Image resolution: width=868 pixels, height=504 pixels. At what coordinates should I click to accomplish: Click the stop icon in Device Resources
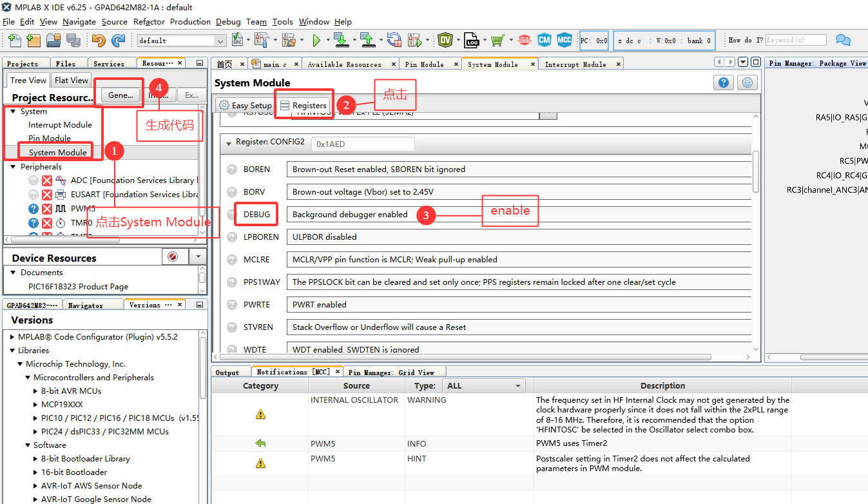[173, 257]
